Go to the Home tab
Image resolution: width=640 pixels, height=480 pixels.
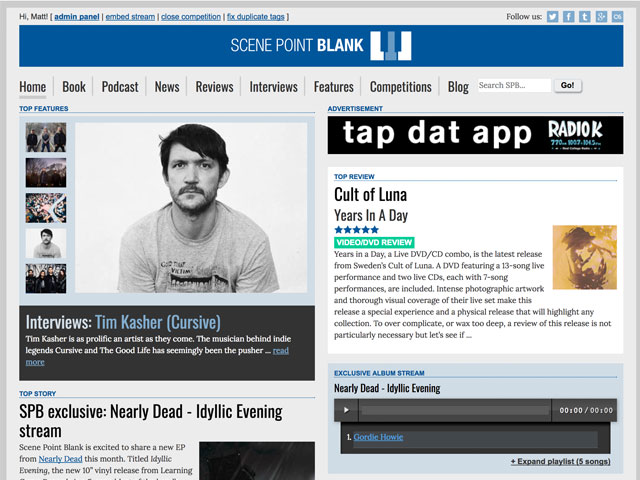[33, 87]
